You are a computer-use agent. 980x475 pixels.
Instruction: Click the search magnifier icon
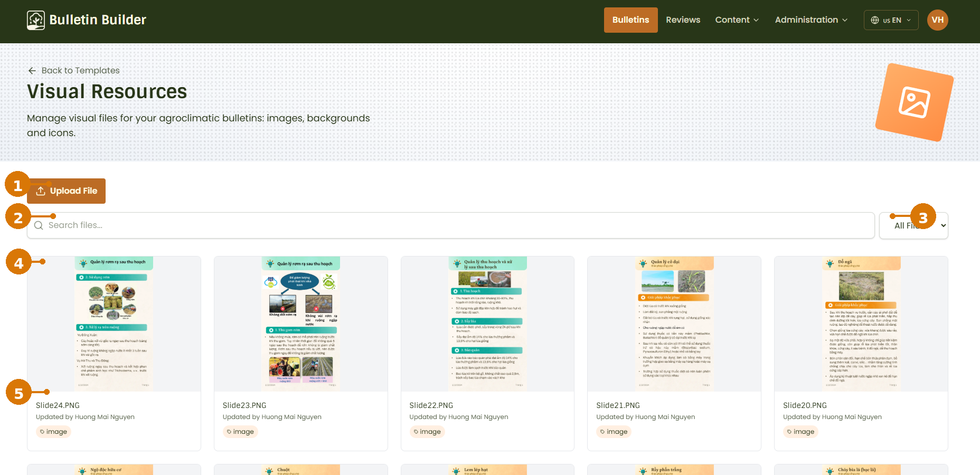(39, 225)
